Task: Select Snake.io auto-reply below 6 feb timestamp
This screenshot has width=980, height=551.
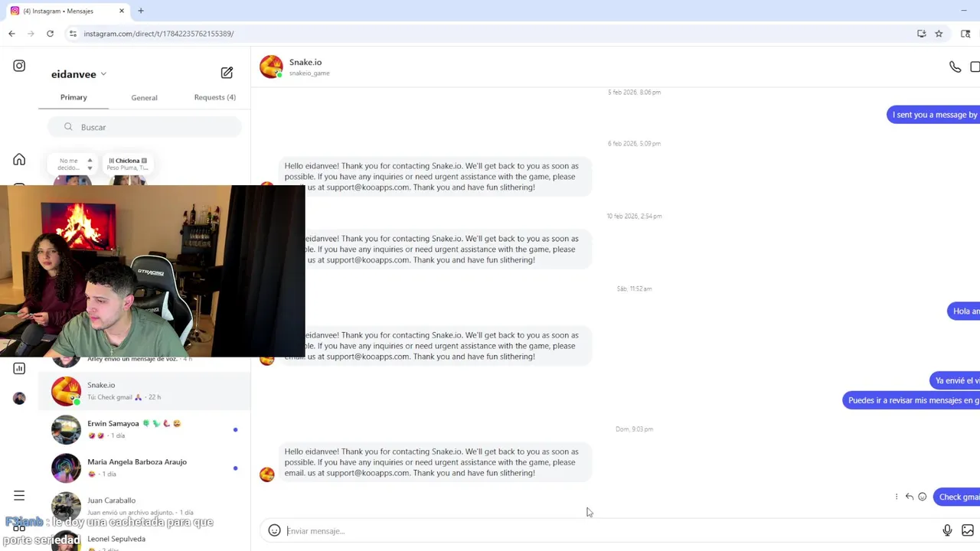Action: click(435, 177)
